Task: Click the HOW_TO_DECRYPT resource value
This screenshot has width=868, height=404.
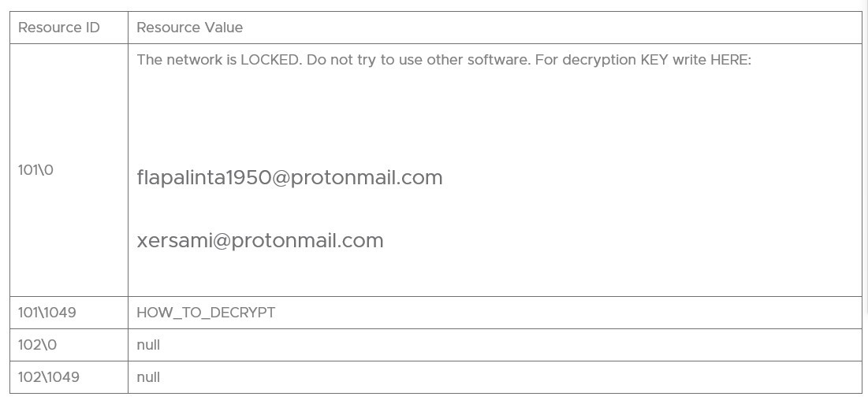Action: tap(206, 313)
